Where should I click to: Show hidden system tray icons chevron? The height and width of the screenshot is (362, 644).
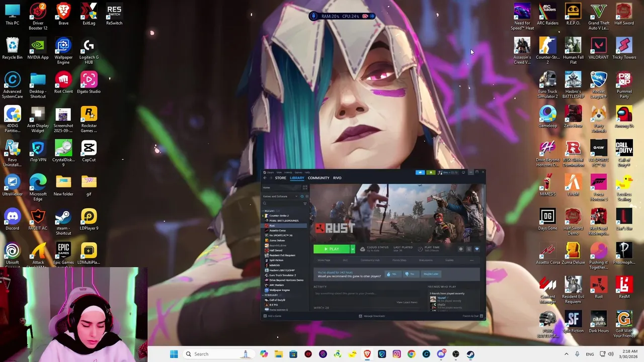566,354
